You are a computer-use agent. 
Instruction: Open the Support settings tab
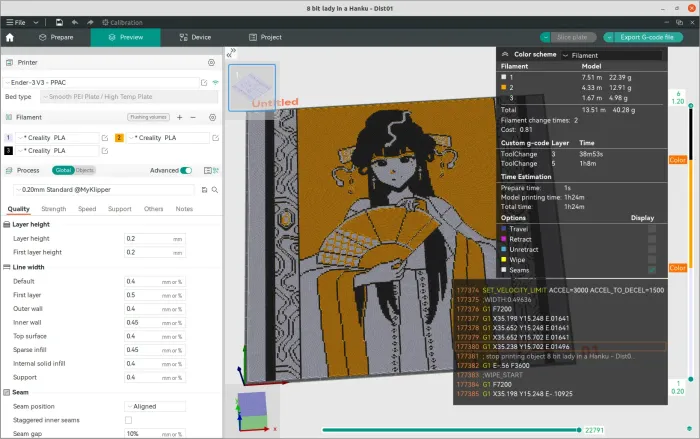point(120,209)
